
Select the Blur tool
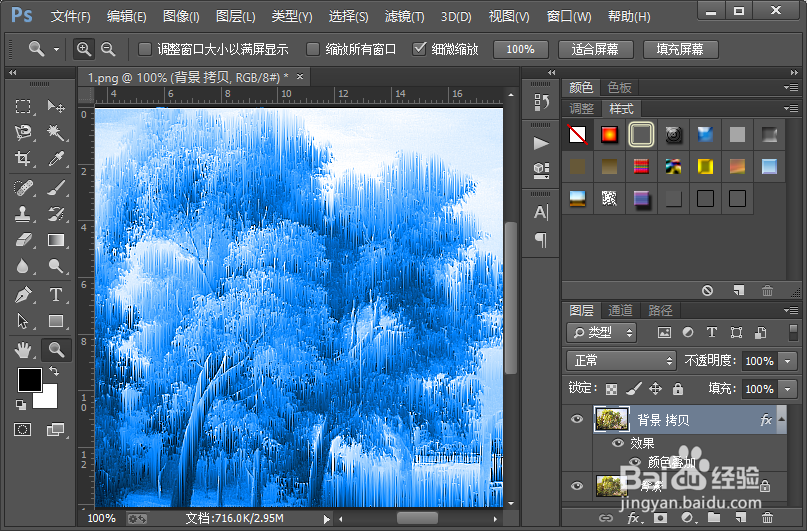23,266
